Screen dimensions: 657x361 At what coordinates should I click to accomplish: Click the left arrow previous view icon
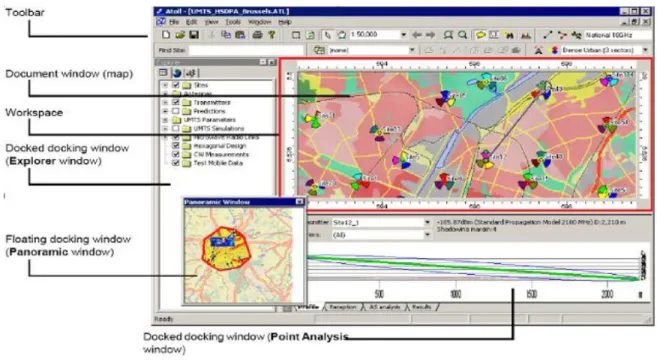417,35
